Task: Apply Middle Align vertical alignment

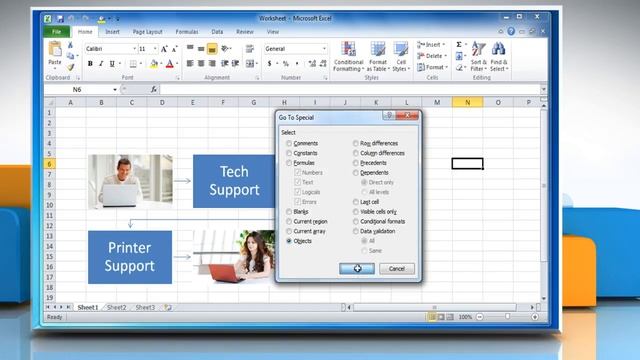Action: [201, 49]
